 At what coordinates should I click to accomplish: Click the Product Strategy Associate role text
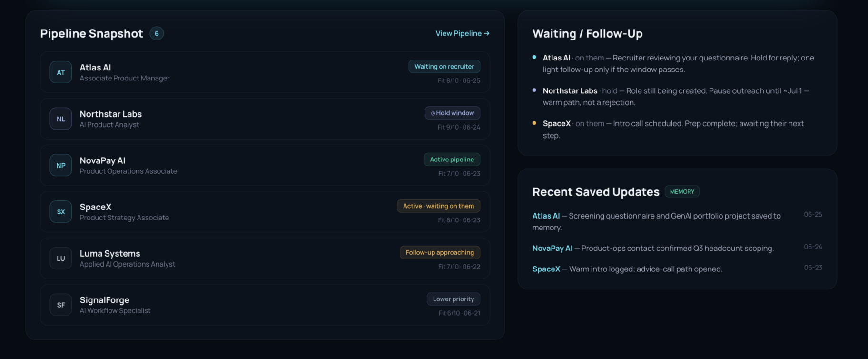pos(124,218)
